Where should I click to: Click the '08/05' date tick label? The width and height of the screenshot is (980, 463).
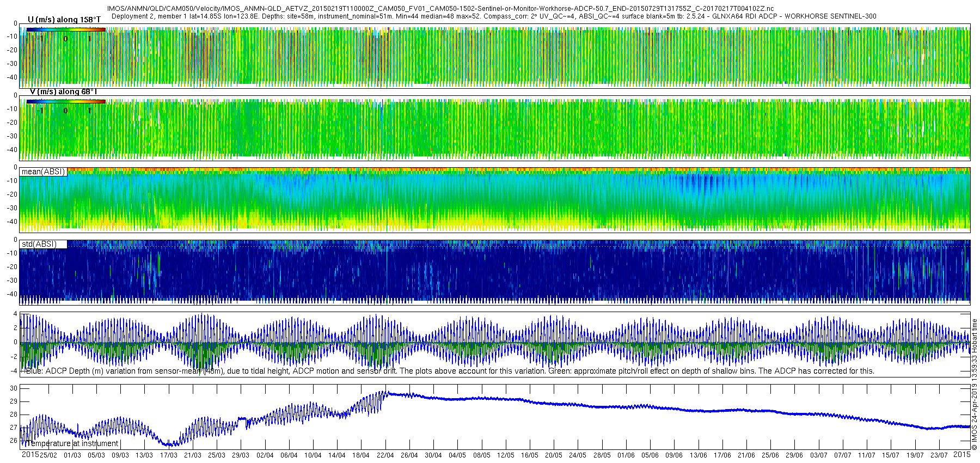click(x=482, y=455)
